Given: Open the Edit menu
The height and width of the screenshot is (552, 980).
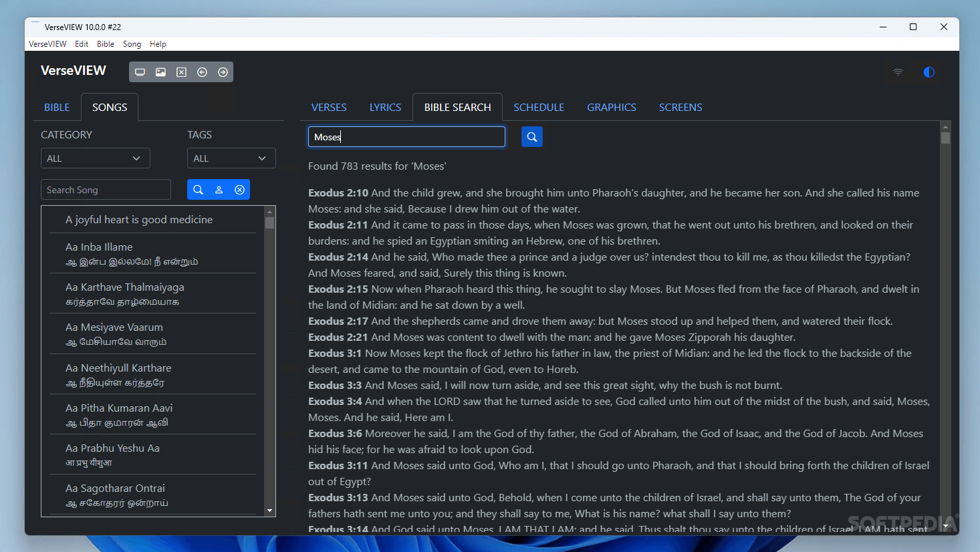Looking at the screenshot, I should 82,44.
